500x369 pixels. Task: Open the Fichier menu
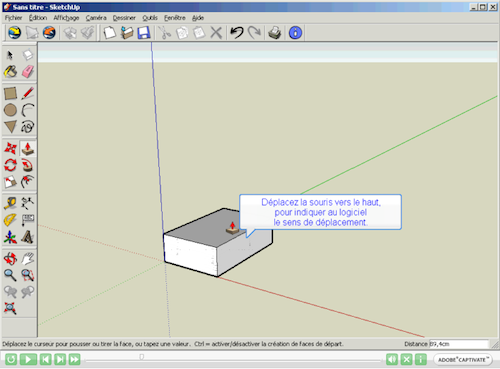click(x=13, y=18)
